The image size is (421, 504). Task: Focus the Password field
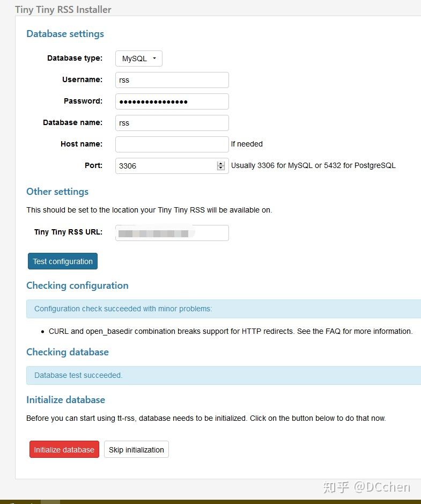click(172, 101)
